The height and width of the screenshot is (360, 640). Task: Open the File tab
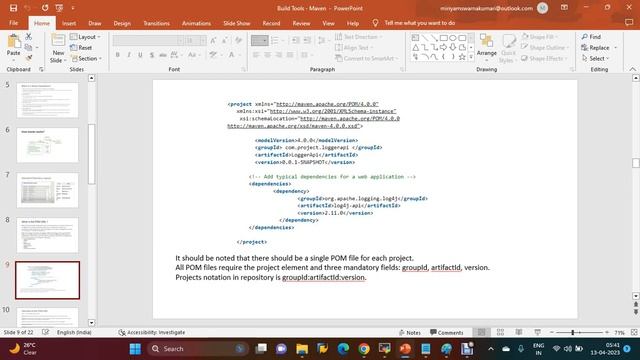(13, 23)
